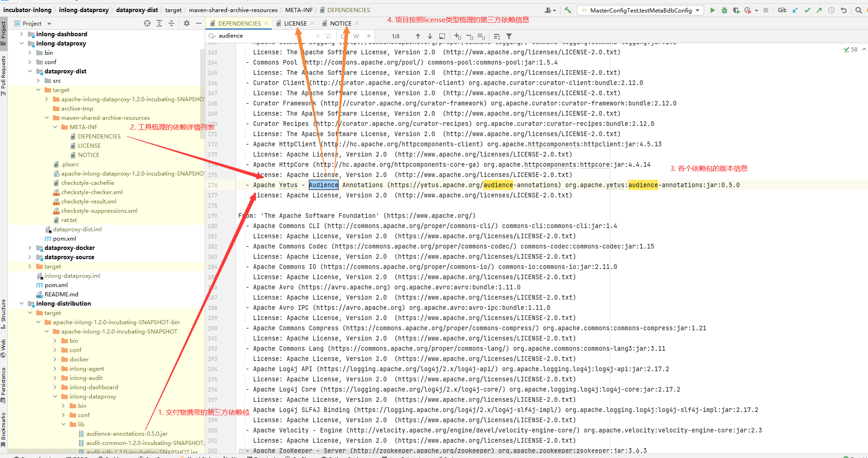Image resolution: width=868 pixels, height=458 pixels.
Task: Build project with the hammer icon
Action: [x=568, y=10]
